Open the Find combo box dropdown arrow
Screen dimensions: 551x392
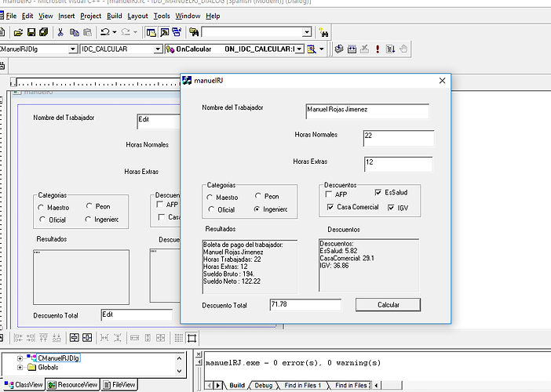coord(307,32)
